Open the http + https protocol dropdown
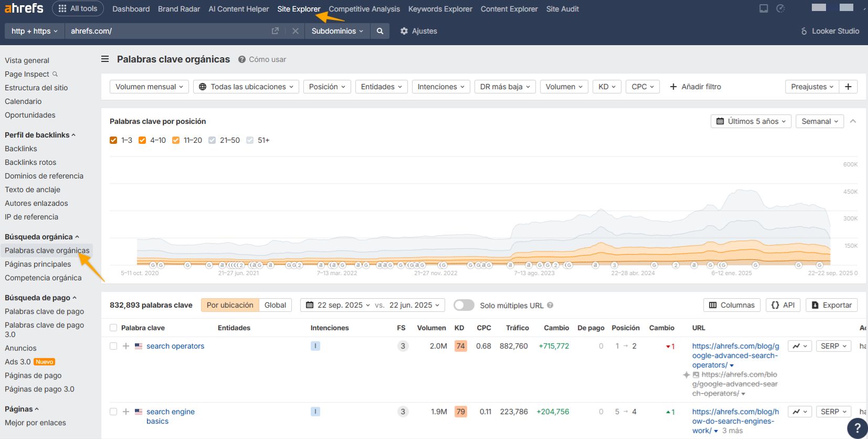The height and width of the screenshot is (439, 868). [35, 31]
